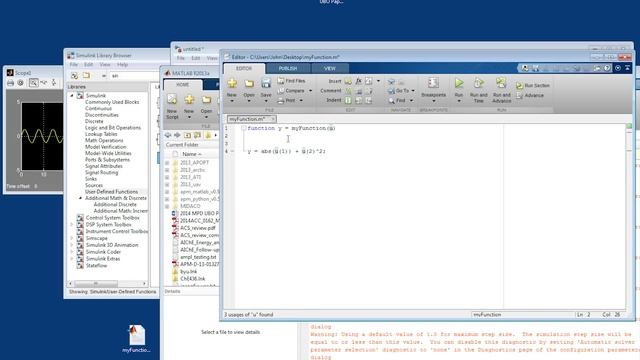Click the Help question mark icon in Editor

607,68
